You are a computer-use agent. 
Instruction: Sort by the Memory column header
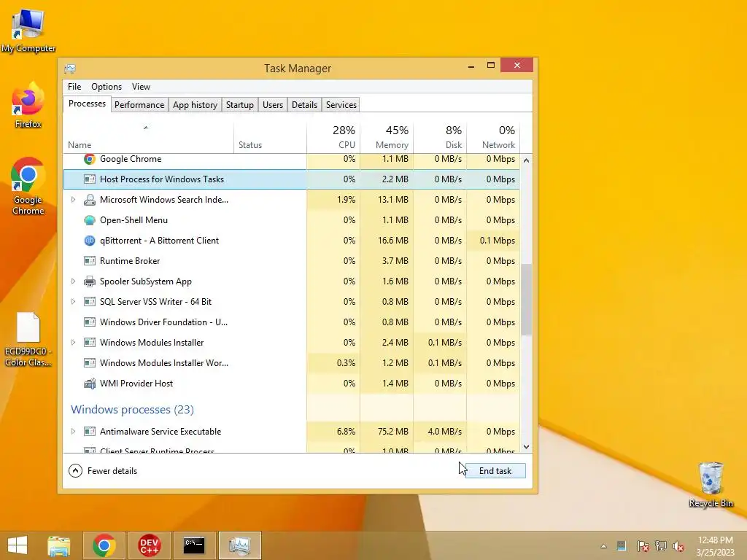[x=387, y=138]
